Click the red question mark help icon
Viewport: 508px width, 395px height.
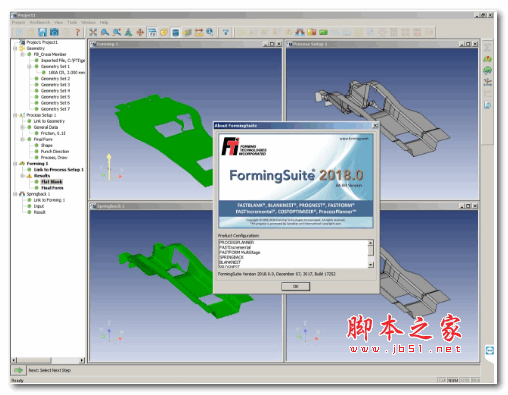78,32
